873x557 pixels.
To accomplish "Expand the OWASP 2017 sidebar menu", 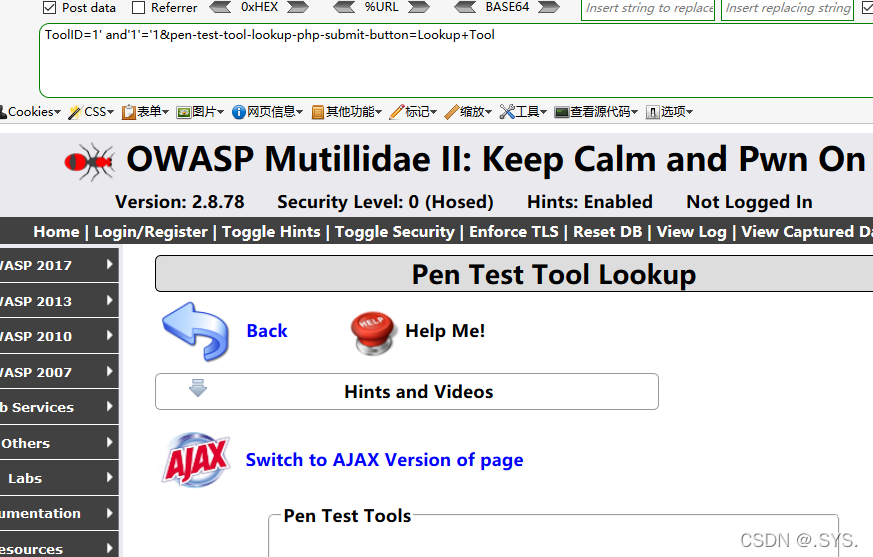I will click(59, 265).
